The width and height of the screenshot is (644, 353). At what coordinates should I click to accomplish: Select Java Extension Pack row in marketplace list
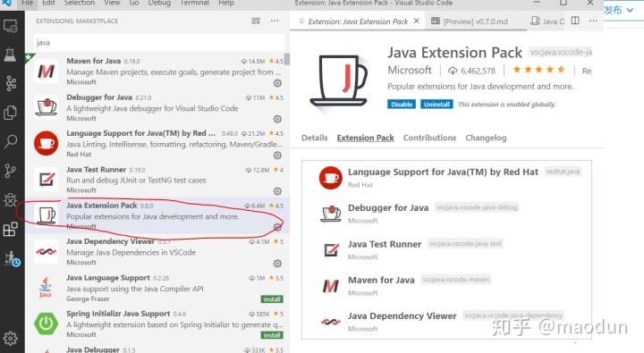[x=157, y=216]
